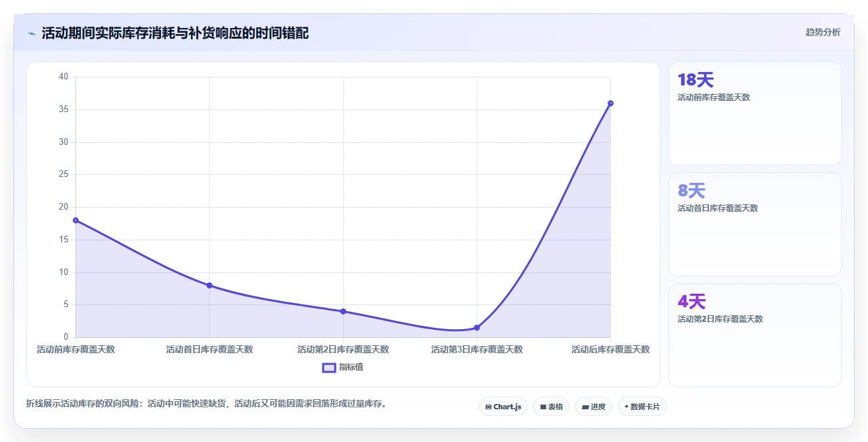Select the 数据卡片 tag chip
The image size is (868, 442).
point(642,407)
